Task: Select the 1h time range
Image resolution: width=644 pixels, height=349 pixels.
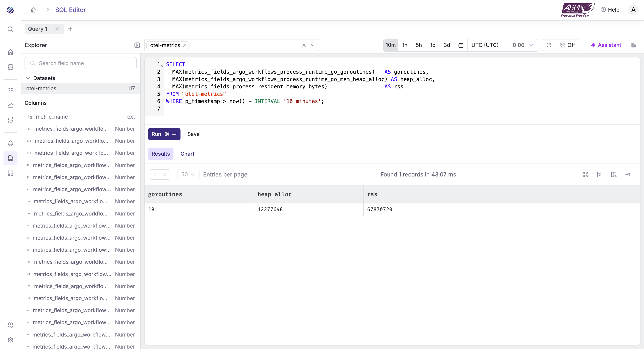Action: click(x=405, y=45)
